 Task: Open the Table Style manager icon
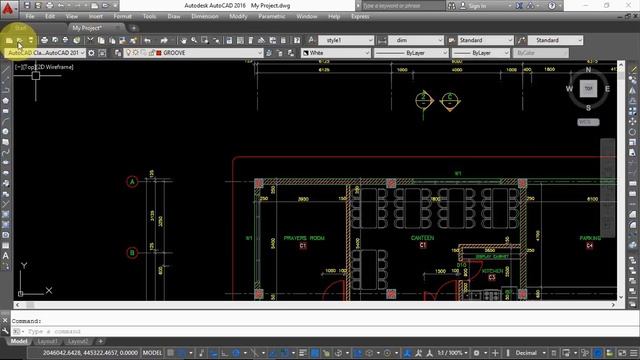click(451, 40)
